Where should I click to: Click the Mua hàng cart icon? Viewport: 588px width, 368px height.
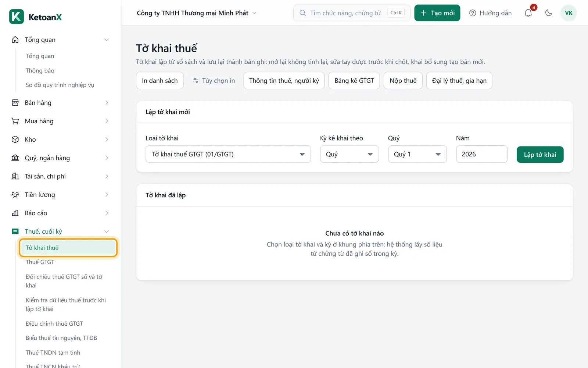point(15,121)
